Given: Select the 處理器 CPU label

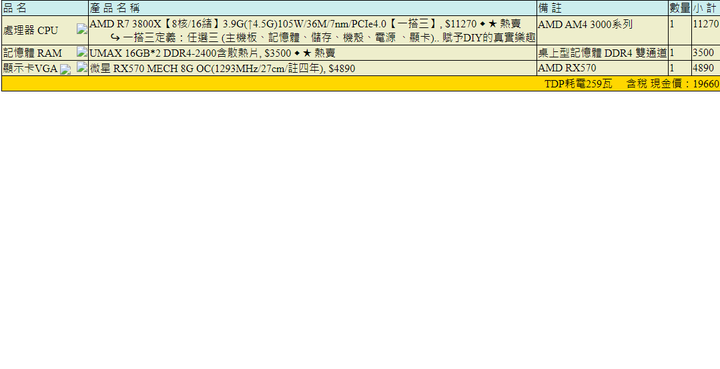Looking at the screenshot, I should 31,31.
